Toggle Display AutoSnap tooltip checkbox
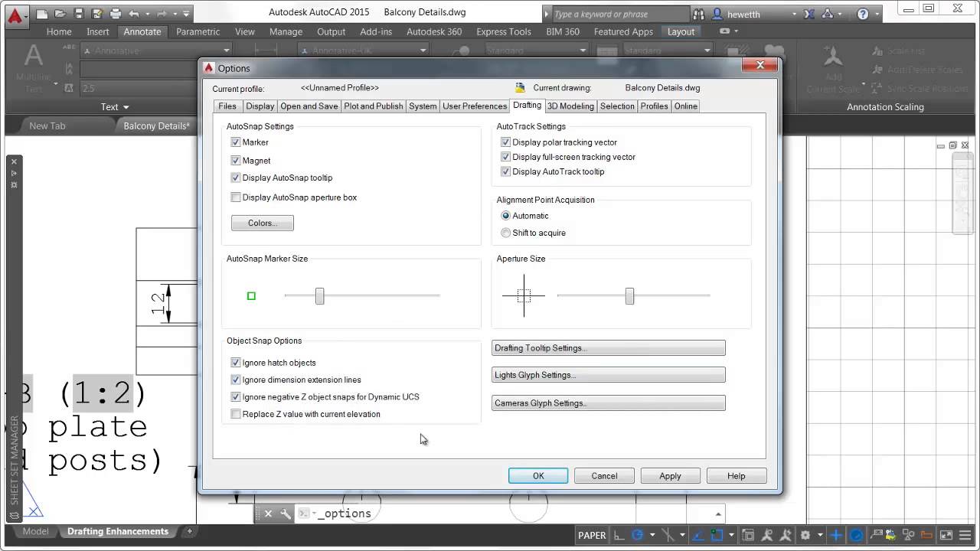Viewport: 980px width, 551px height. 236,178
